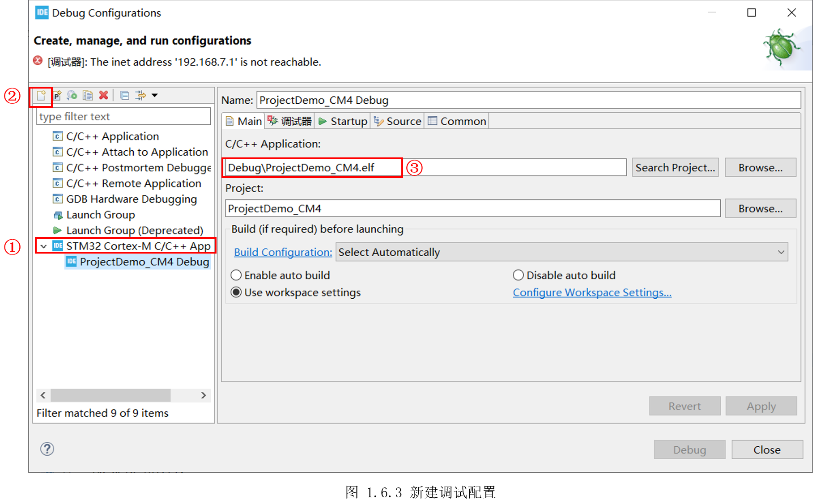Select GDB Hardware Debugging type
This screenshot has width=829, height=504.
pyautogui.click(x=131, y=199)
